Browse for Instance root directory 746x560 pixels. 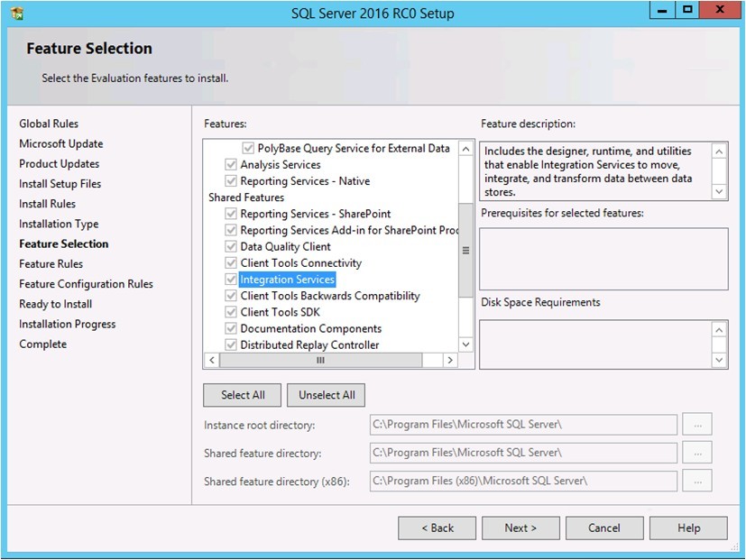point(697,425)
